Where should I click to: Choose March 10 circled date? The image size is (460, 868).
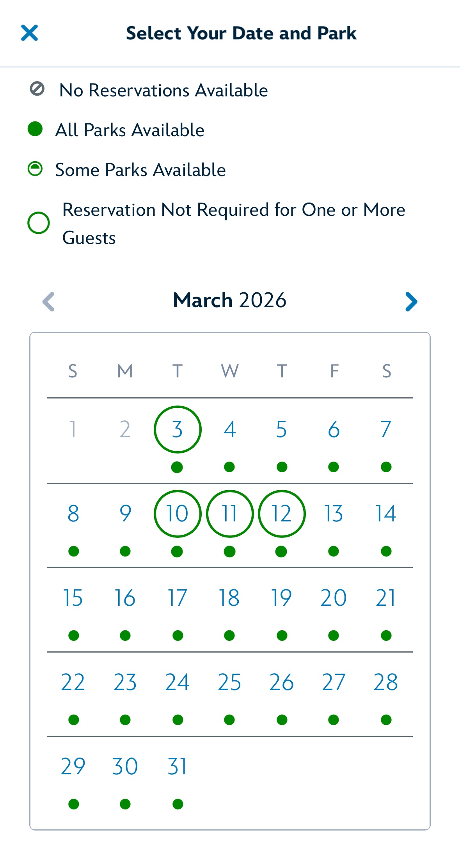178,514
